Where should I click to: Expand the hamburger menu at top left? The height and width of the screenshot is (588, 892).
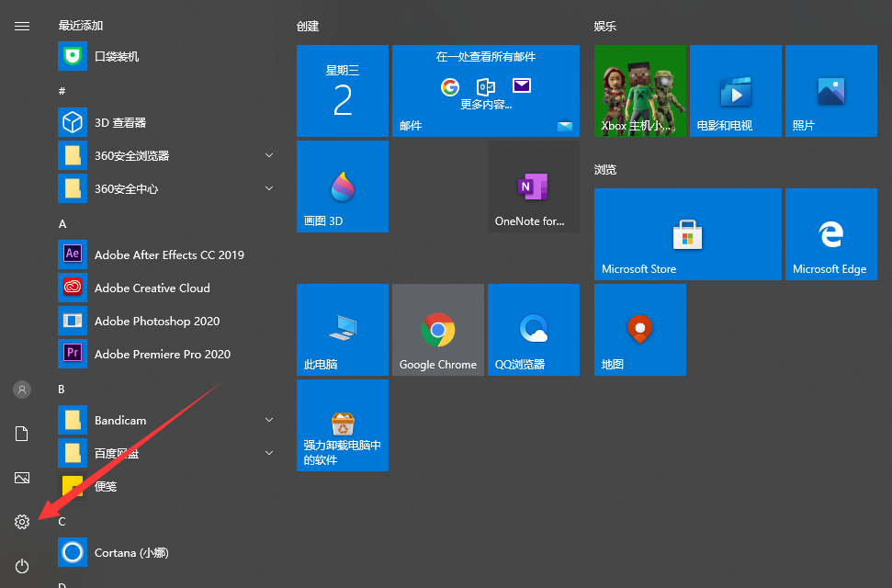tap(22, 26)
